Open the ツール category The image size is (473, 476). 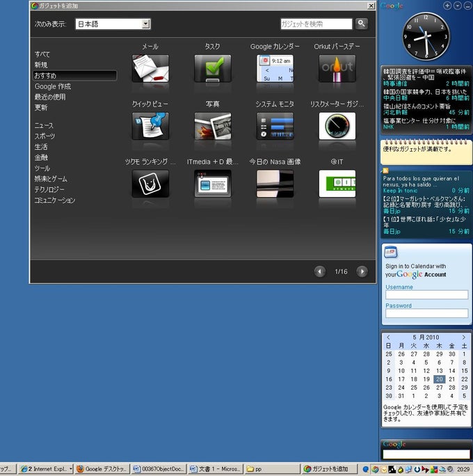(x=42, y=168)
